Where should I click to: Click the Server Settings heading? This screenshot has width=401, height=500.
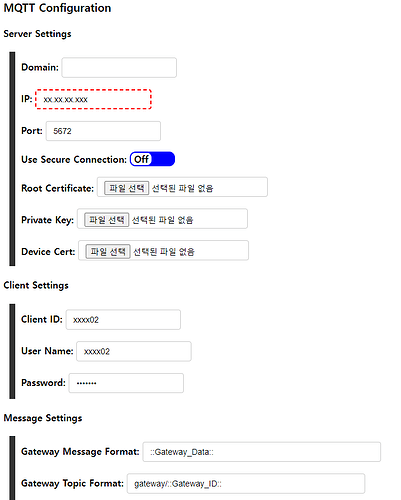[x=37, y=34]
